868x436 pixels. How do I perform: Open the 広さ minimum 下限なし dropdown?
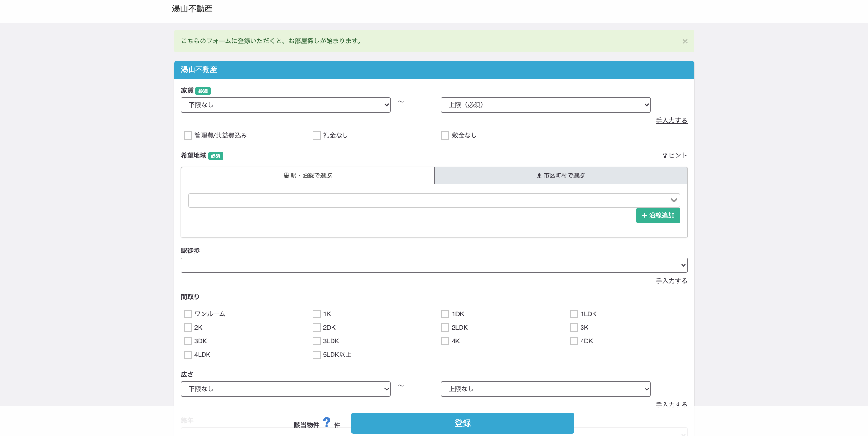(286, 389)
